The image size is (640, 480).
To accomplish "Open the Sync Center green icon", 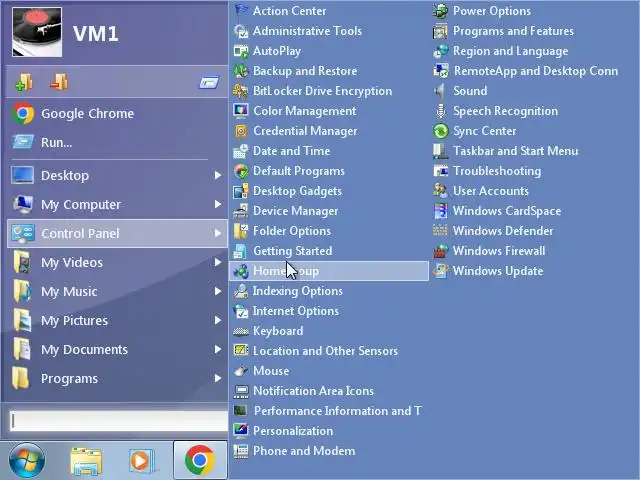I will tap(440, 131).
